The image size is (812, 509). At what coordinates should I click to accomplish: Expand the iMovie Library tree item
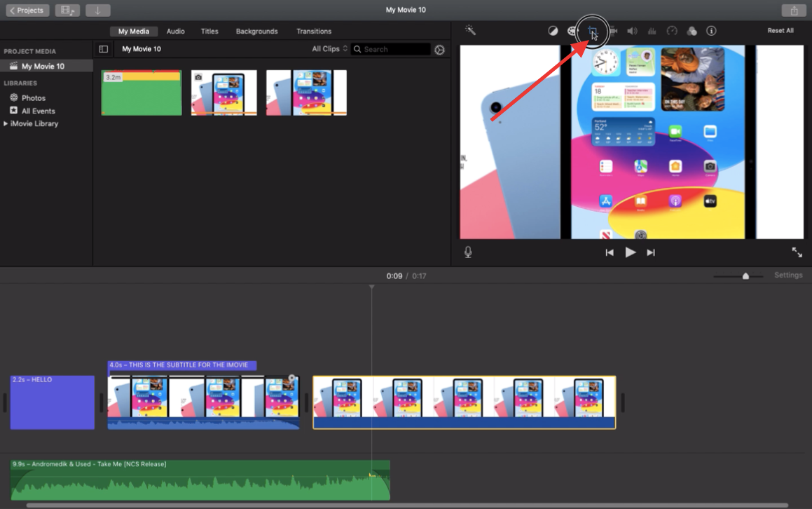coord(6,123)
